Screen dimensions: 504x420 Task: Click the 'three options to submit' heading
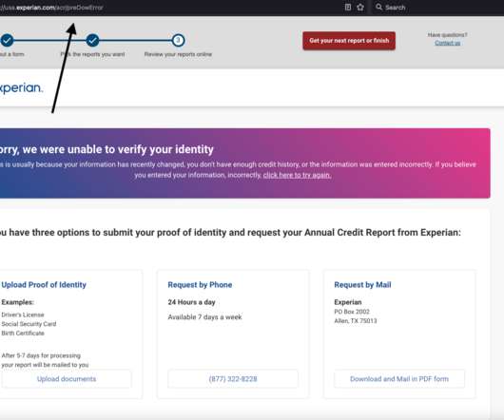[230, 232]
